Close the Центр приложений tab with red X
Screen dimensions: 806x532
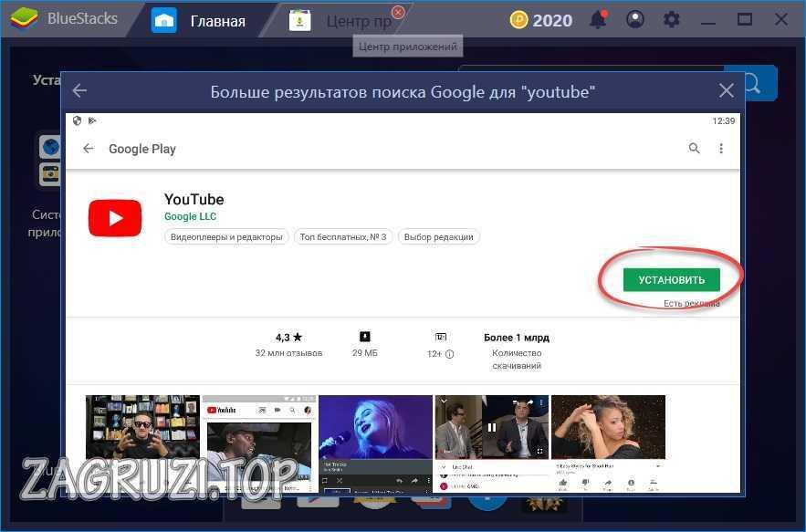click(398, 12)
